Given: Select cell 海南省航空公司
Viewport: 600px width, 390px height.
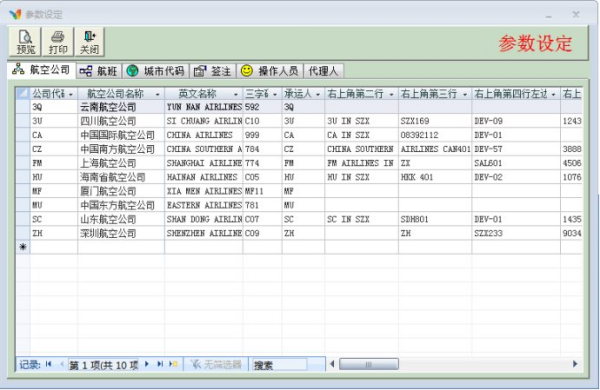Looking at the screenshot, I should tap(121, 177).
